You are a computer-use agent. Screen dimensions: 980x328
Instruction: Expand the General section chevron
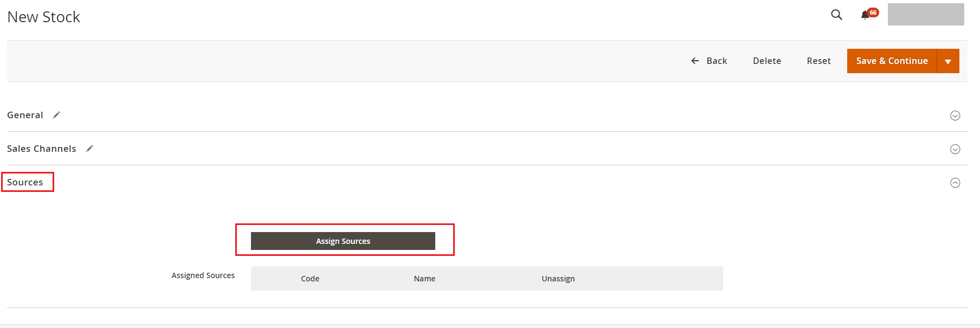point(955,115)
